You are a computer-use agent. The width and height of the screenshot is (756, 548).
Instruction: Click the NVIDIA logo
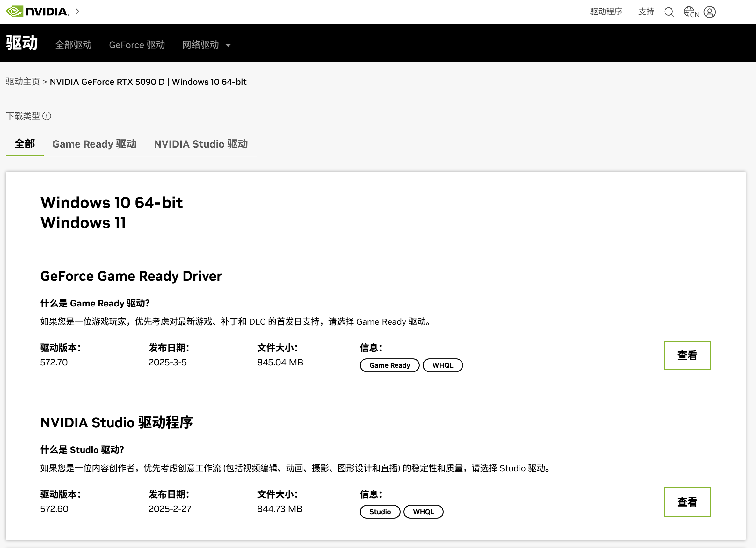[x=37, y=12]
